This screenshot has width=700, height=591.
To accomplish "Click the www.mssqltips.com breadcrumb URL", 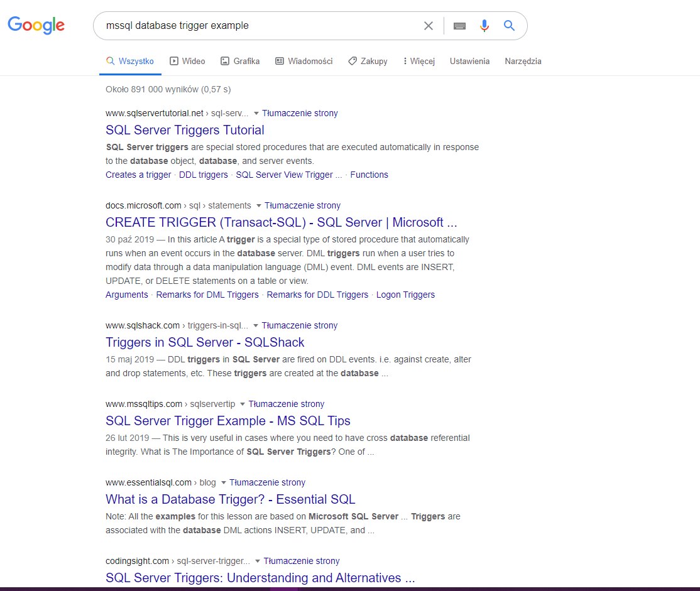I will point(170,404).
